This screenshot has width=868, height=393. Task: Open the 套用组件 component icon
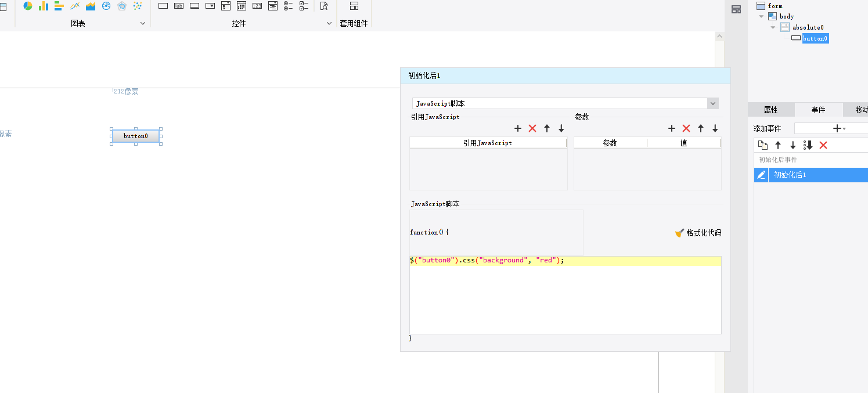[x=354, y=6]
